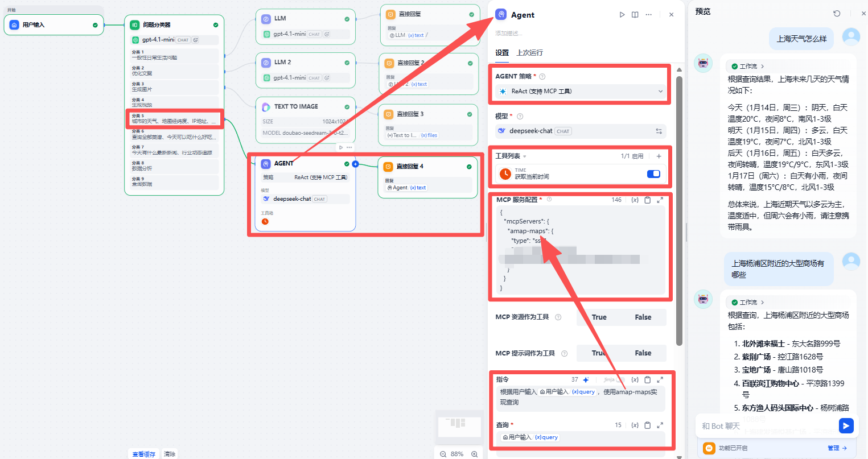
Task: Send the chat message with the arrow button
Action: click(846, 425)
